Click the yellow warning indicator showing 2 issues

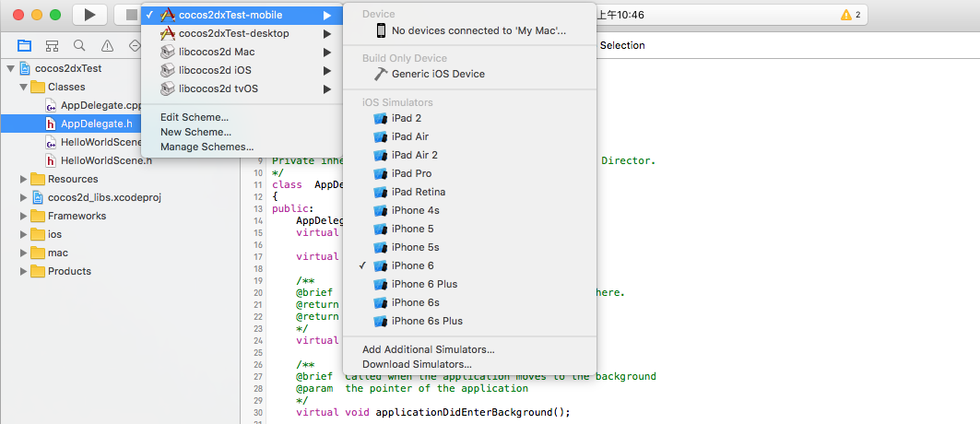(x=850, y=15)
